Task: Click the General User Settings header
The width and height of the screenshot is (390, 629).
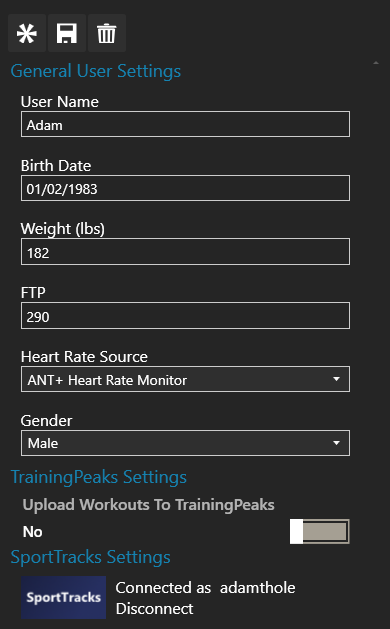Action: (95, 71)
